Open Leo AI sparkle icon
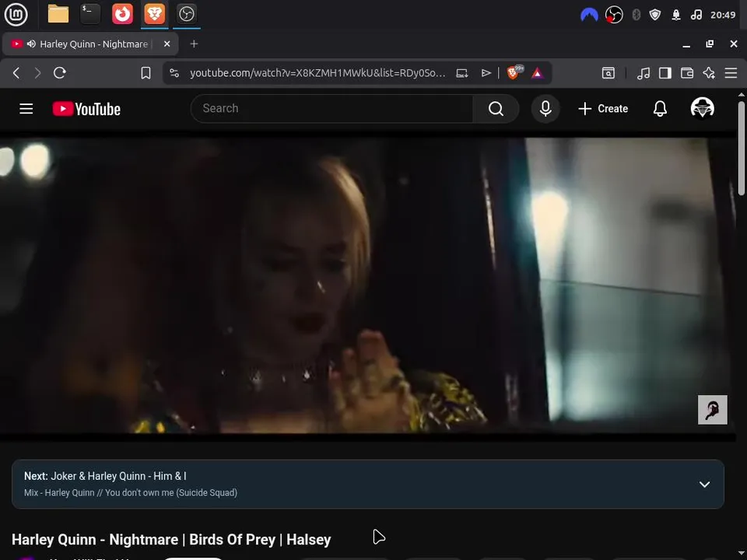The image size is (747, 560). point(709,73)
